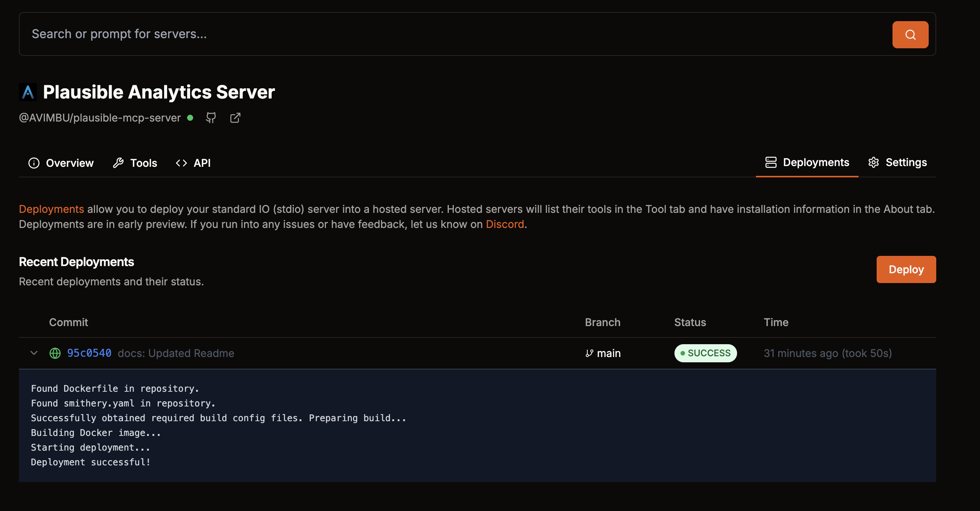Collapse the 95c0540 deployment row chevron

pyautogui.click(x=34, y=353)
